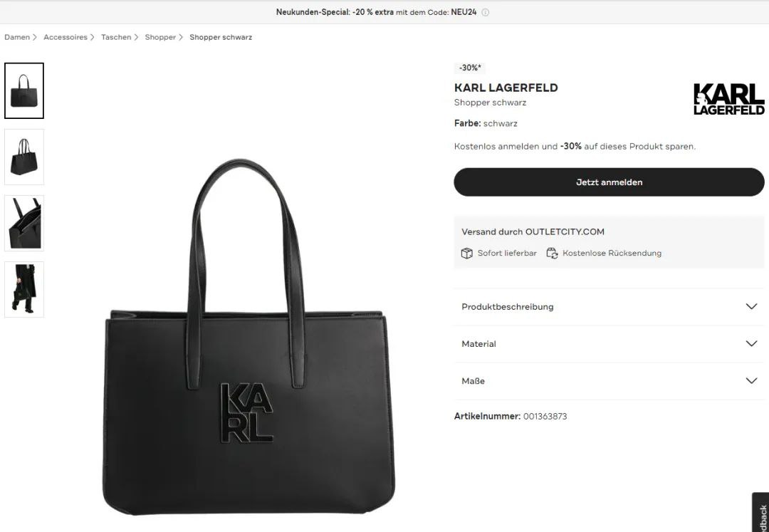Open the Shopper breadcrumb category

[x=160, y=37]
